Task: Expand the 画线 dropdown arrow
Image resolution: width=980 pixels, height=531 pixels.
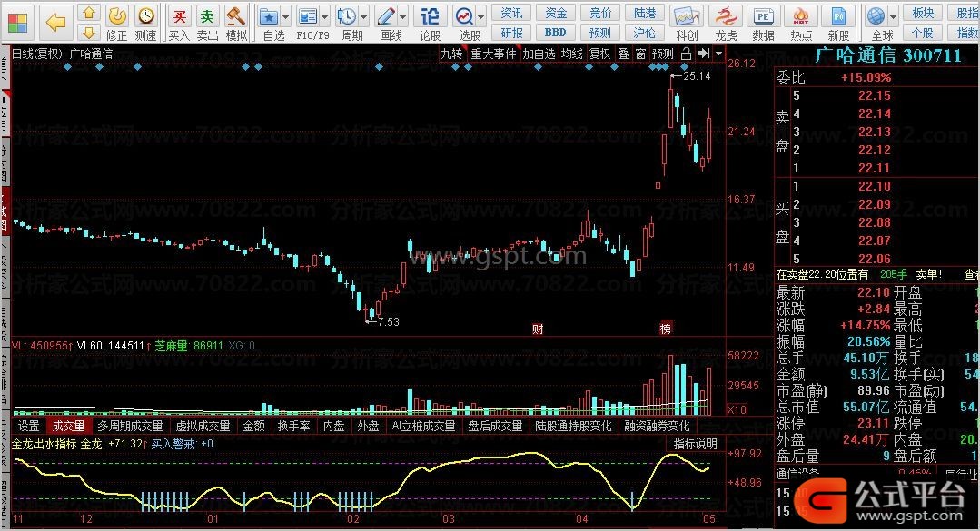Action: click(402, 17)
